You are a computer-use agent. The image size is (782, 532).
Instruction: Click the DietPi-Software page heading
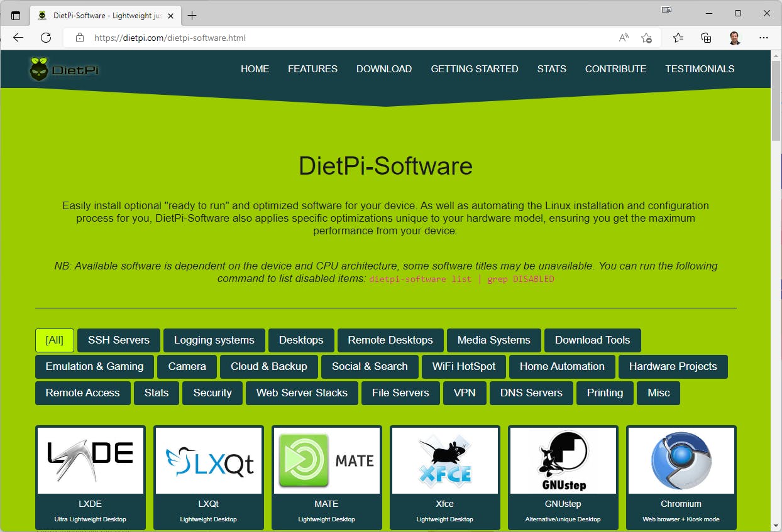[385, 166]
